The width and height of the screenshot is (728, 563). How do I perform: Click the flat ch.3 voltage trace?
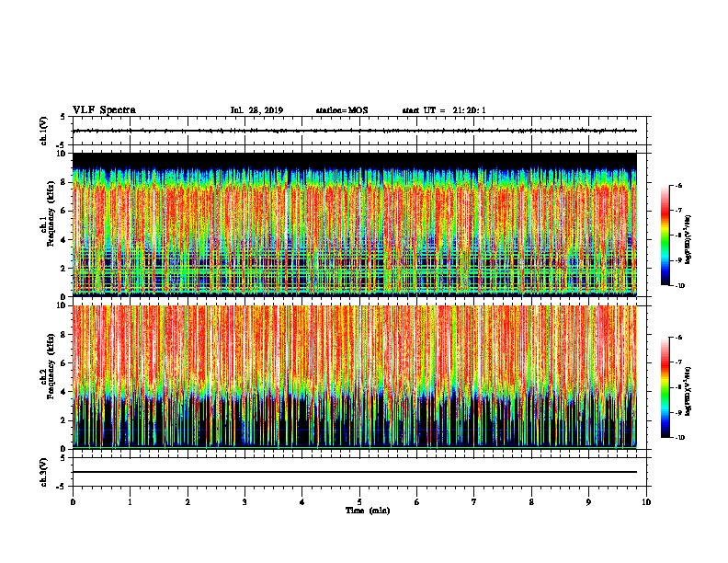click(355, 472)
